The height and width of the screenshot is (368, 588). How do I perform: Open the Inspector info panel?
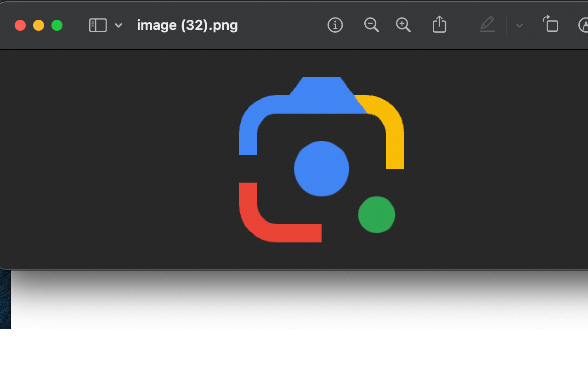click(335, 25)
